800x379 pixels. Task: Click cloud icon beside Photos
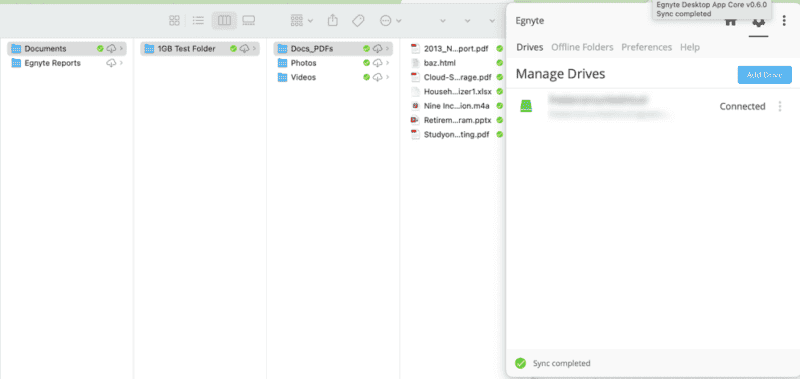(x=378, y=63)
